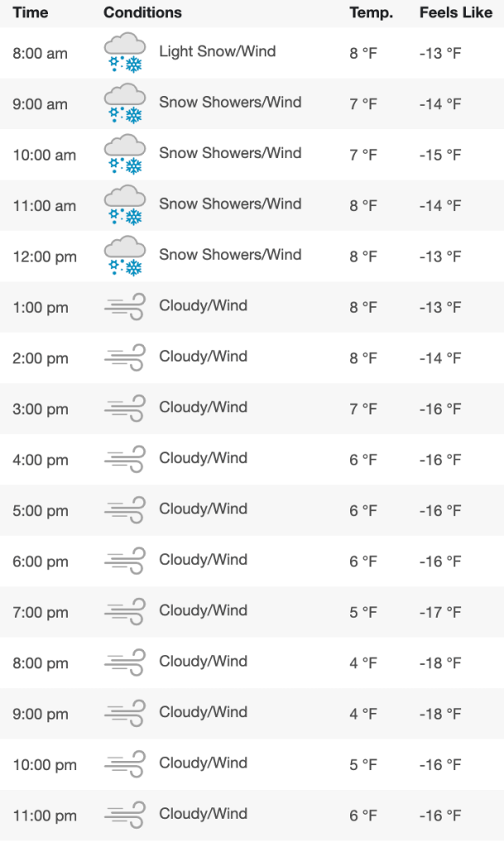504x847 pixels.
Task: Click the -17 °F feels like value
Action: click(439, 613)
